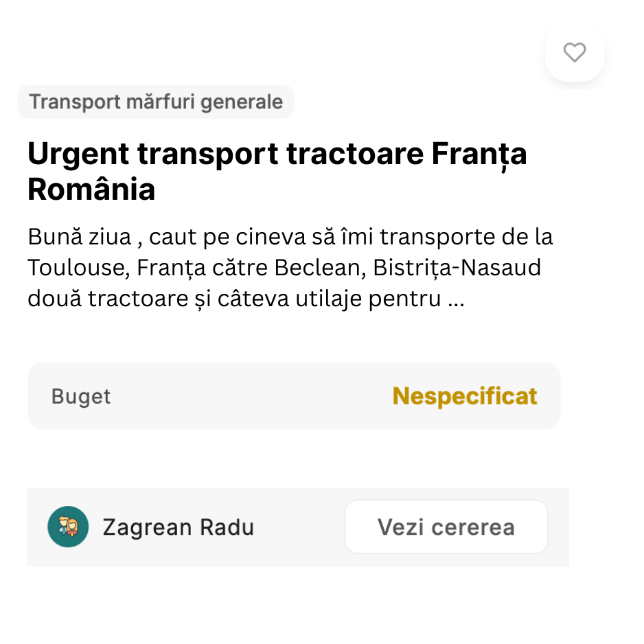Click "Franța" in the listing title
The width and height of the screenshot is (644, 644).
(479, 154)
